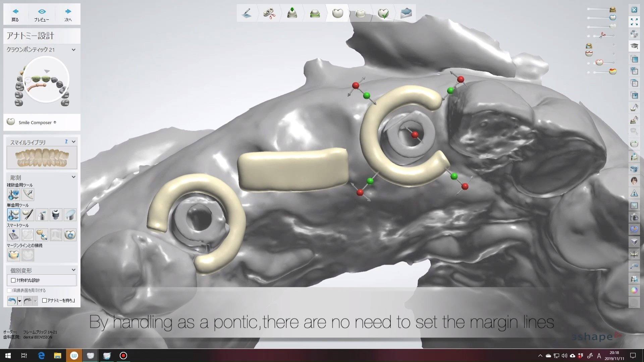This screenshot has width=644, height=362.
Task: Open the green-check finalize workflow step
Action: 383,13
